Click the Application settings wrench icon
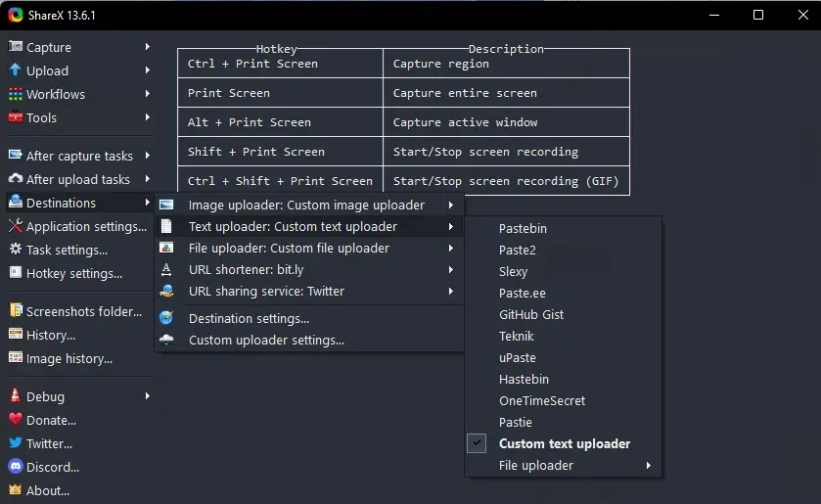Screen dimensions: 821x504 pos(16,226)
